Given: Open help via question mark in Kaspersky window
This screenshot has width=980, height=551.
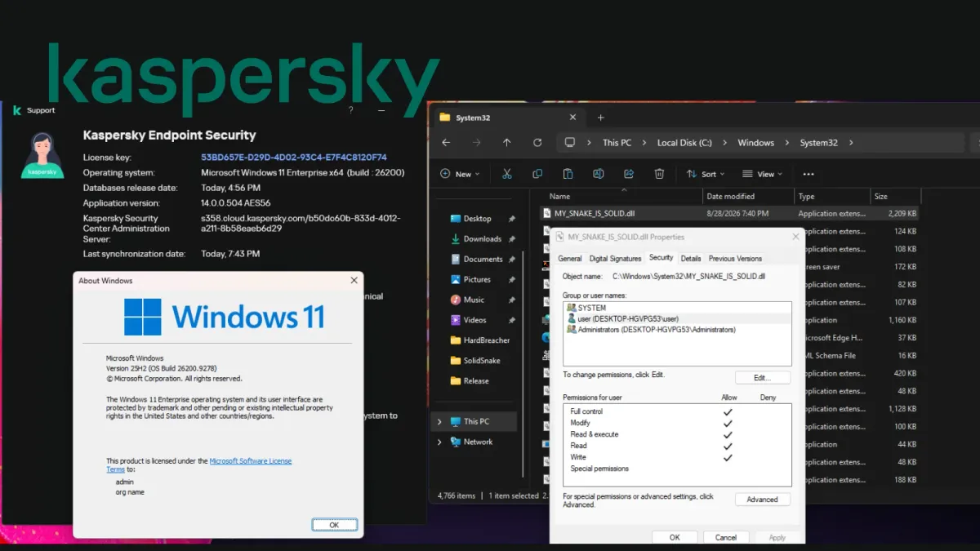Looking at the screenshot, I should point(351,109).
